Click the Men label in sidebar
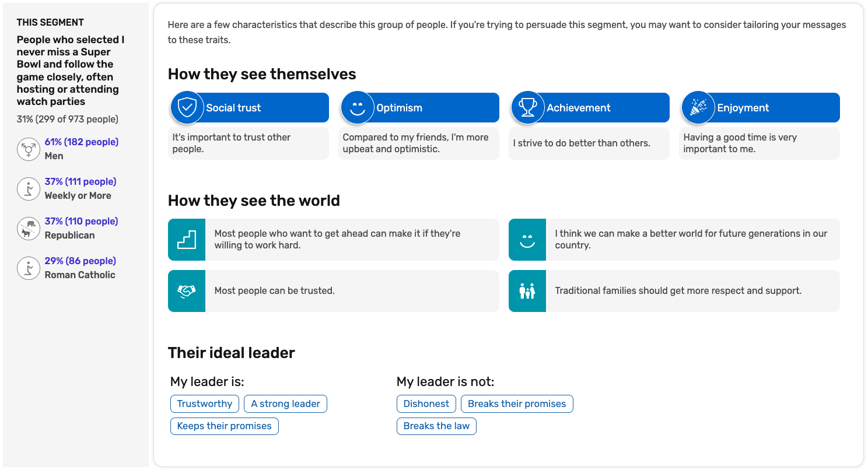Screen dimensions: 868x470 (x=54, y=156)
